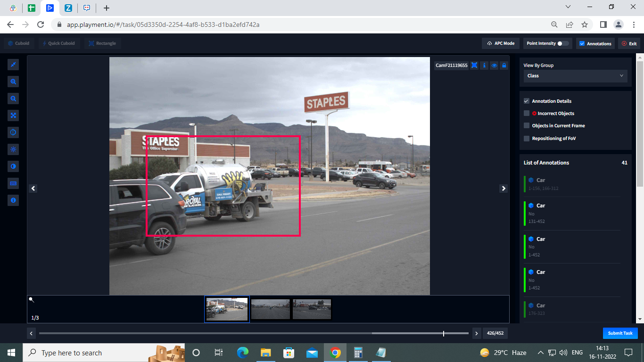Select the Rectangle tool
The height and width of the screenshot is (362, 644).
tap(102, 43)
